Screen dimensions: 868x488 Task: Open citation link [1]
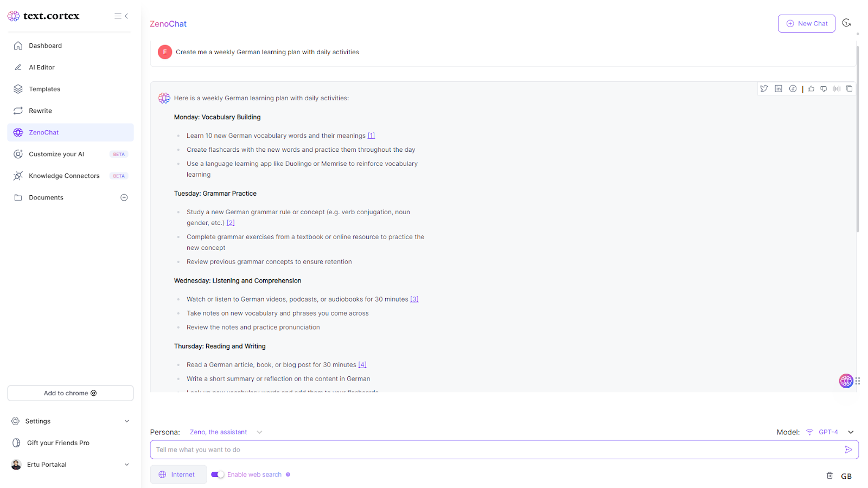(371, 136)
